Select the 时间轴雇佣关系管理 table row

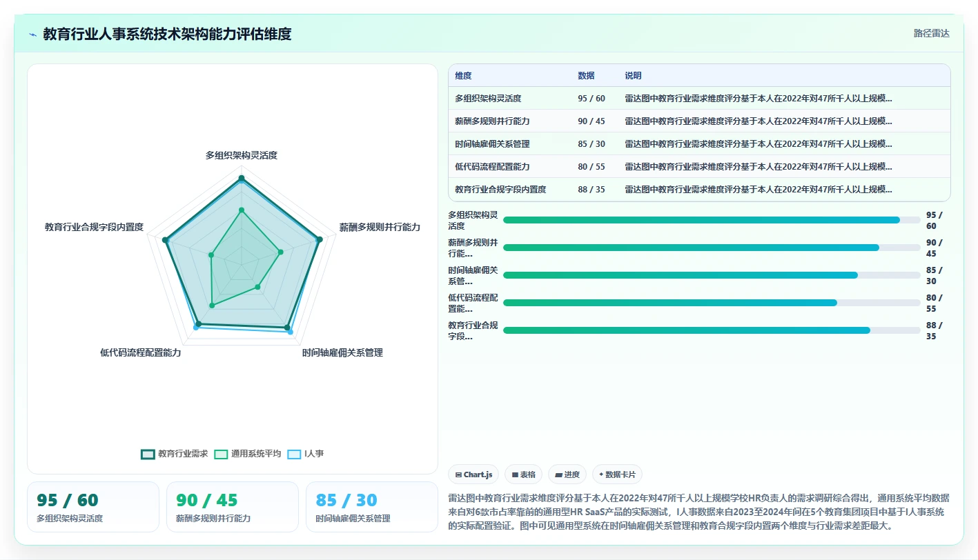(699, 144)
